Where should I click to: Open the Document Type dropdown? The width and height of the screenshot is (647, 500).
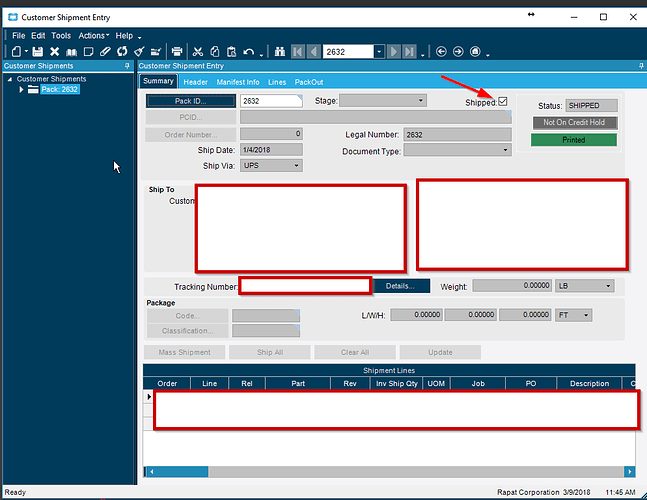(505, 150)
